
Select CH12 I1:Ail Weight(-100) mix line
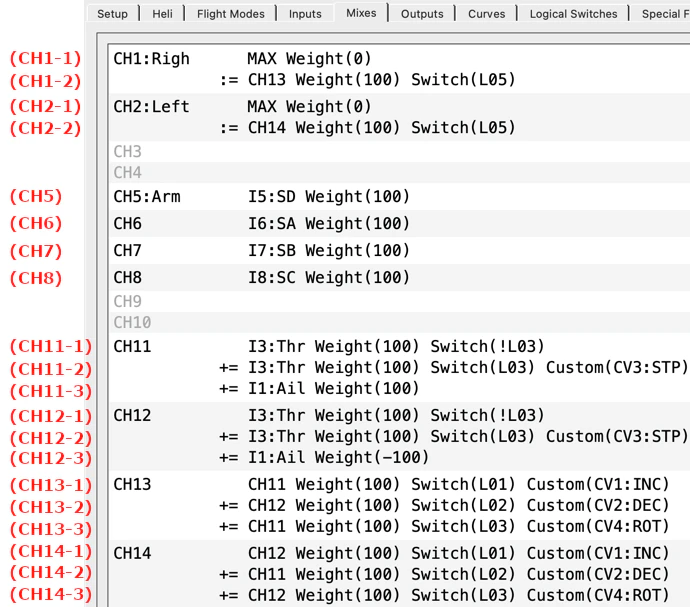399,458
